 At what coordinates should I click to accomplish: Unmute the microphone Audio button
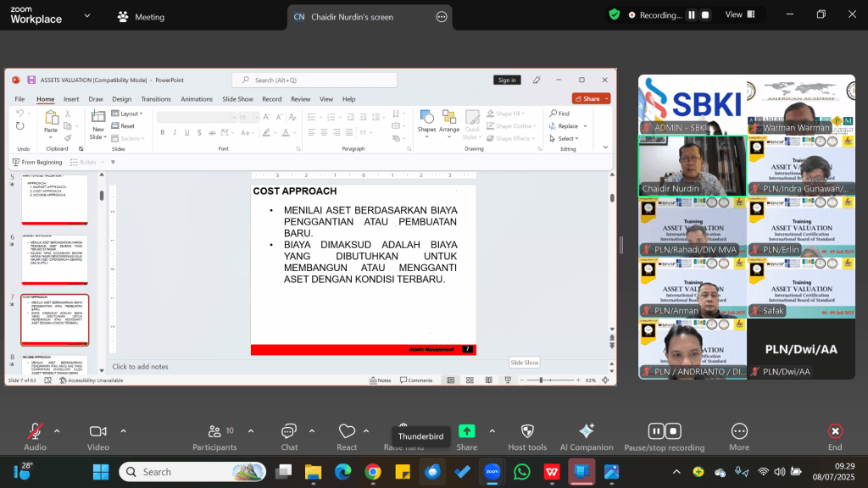click(x=35, y=437)
